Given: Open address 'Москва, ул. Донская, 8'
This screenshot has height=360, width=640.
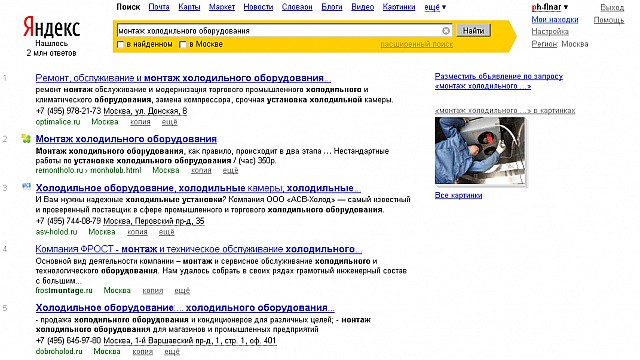Looking at the screenshot, I should 145,111.
